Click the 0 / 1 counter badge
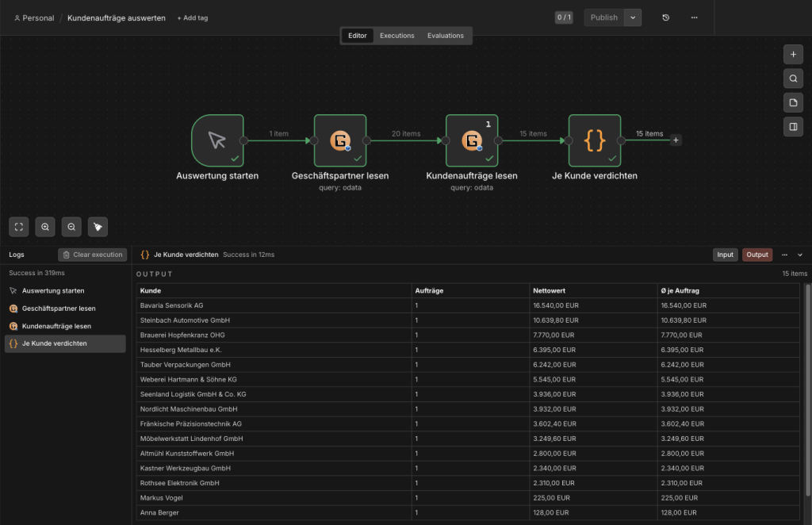The image size is (812, 525). pos(564,17)
